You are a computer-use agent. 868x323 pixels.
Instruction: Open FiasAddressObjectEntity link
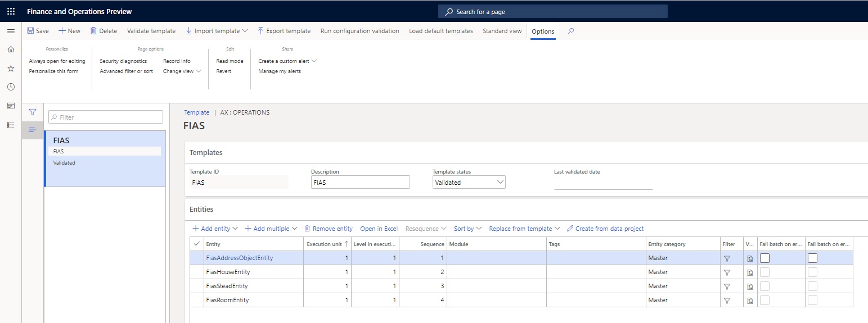[240, 258]
